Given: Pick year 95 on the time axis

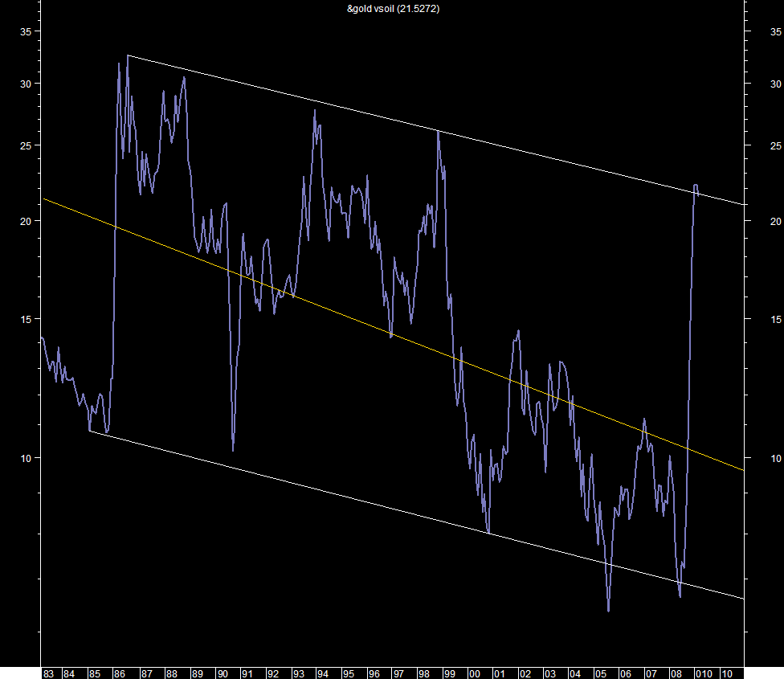Looking at the screenshot, I should click(349, 673).
